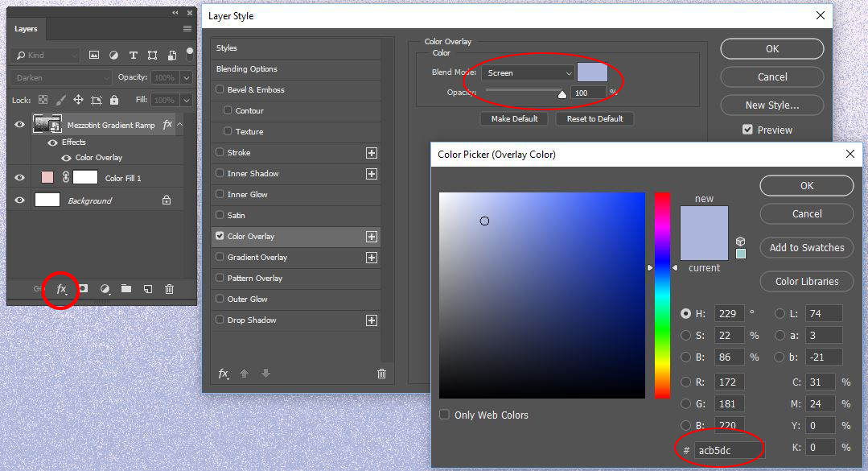
Task: Click the lock position move icon
Action: coord(79,100)
